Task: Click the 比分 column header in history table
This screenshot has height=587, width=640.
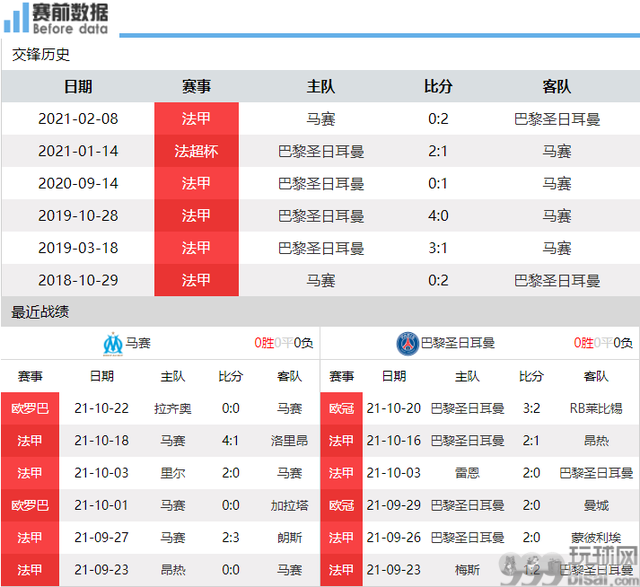Action: 438,87
